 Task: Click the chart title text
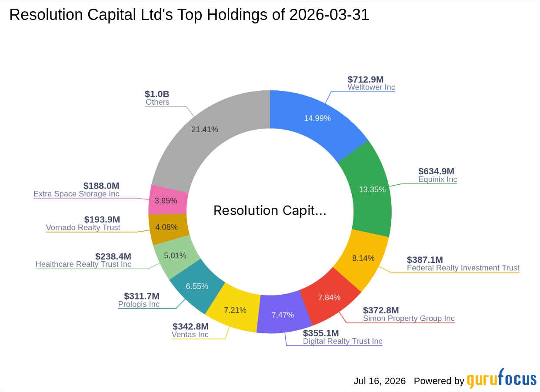click(189, 15)
